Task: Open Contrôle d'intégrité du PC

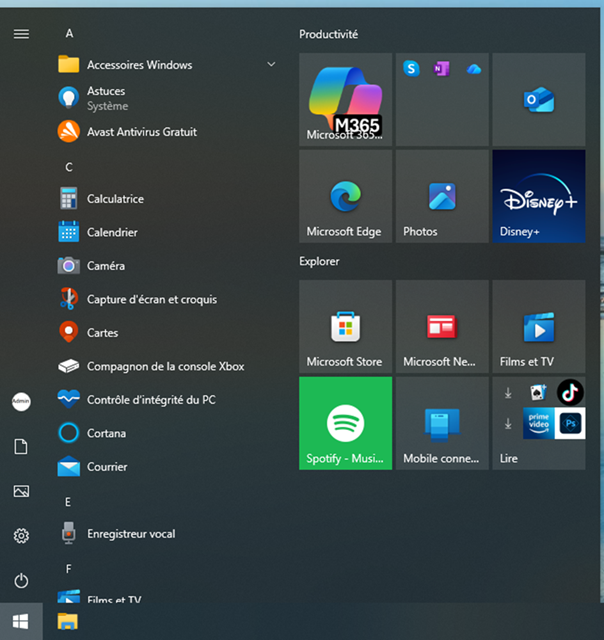Action: coord(167,400)
